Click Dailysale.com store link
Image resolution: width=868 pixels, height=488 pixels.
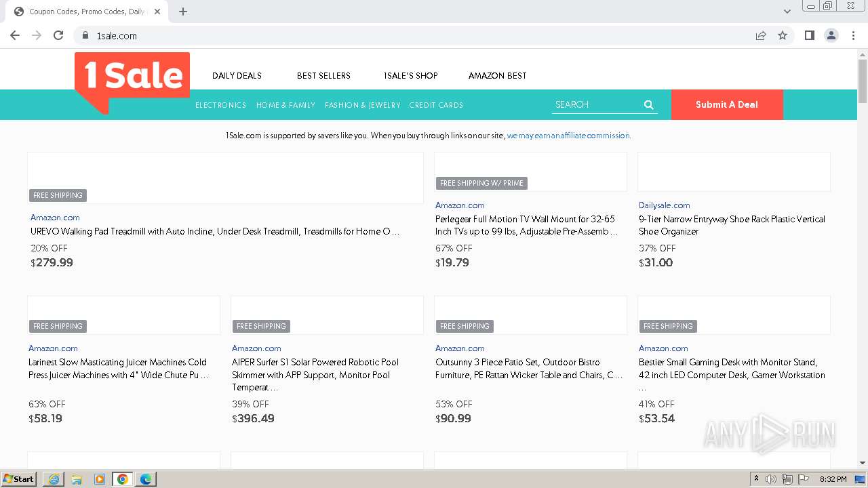point(665,205)
